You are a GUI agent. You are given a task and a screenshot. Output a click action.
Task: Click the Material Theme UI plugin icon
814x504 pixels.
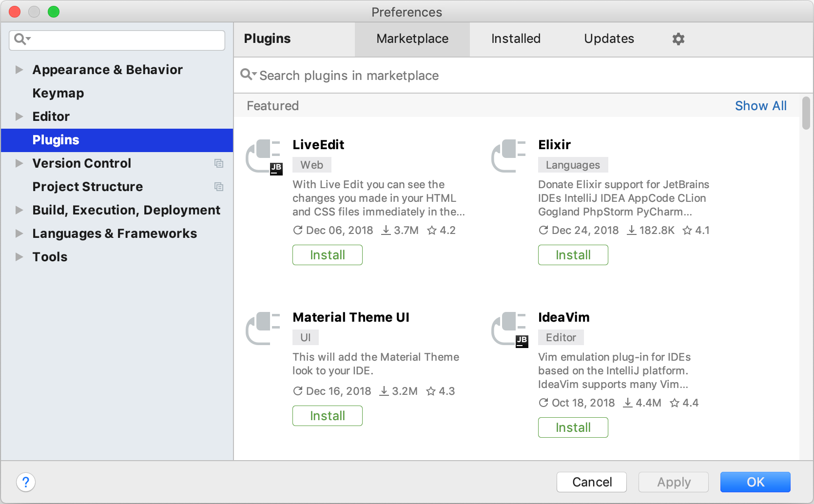pyautogui.click(x=263, y=329)
